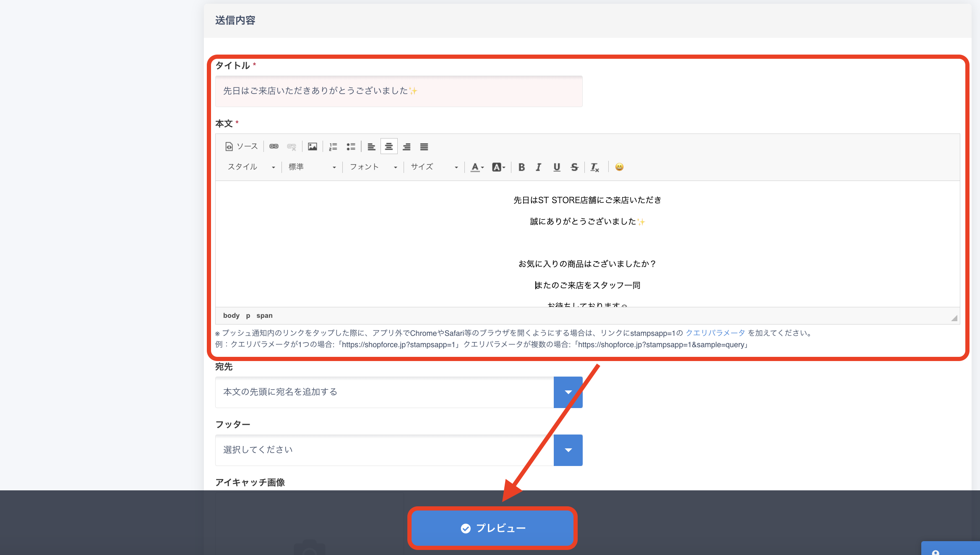This screenshot has height=555, width=980.
Task: Insert a link with the chain icon
Action: coord(274,147)
